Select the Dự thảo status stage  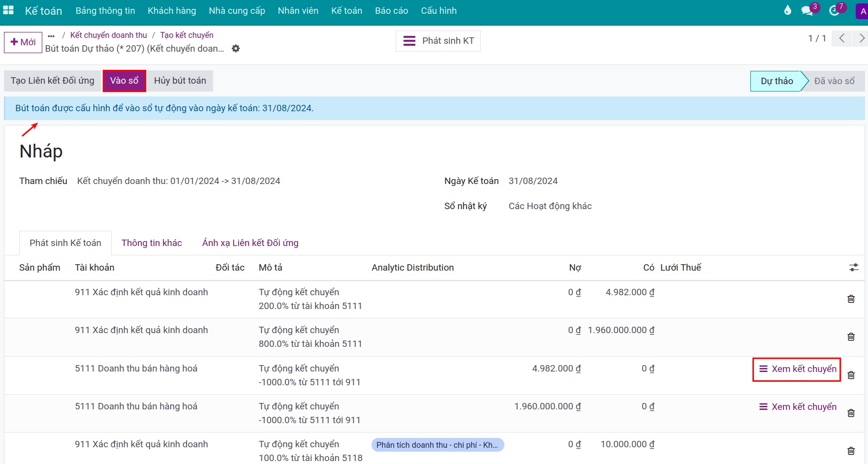tap(777, 81)
